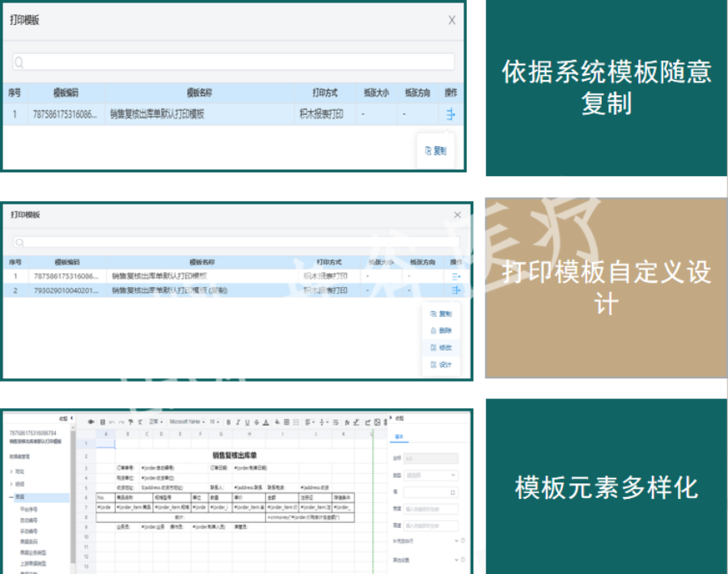
Task: Click the search magnifier icon in the top dialog
Action: coord(19,62)
